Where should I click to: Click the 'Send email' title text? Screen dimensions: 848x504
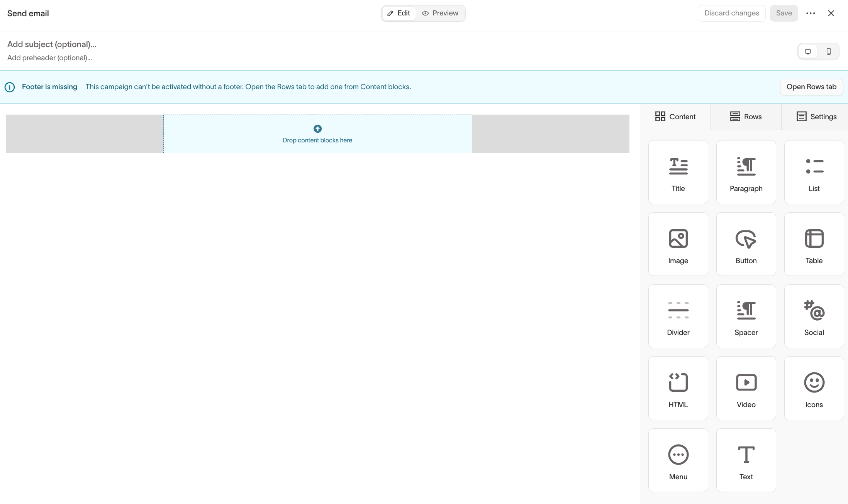pyautogui.click(x=28, y=14)
